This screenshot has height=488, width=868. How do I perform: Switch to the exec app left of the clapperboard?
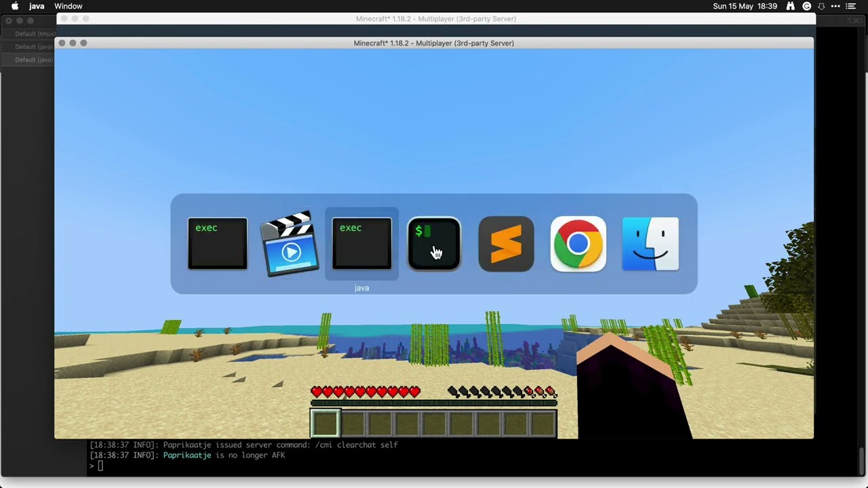click(218, 244)
